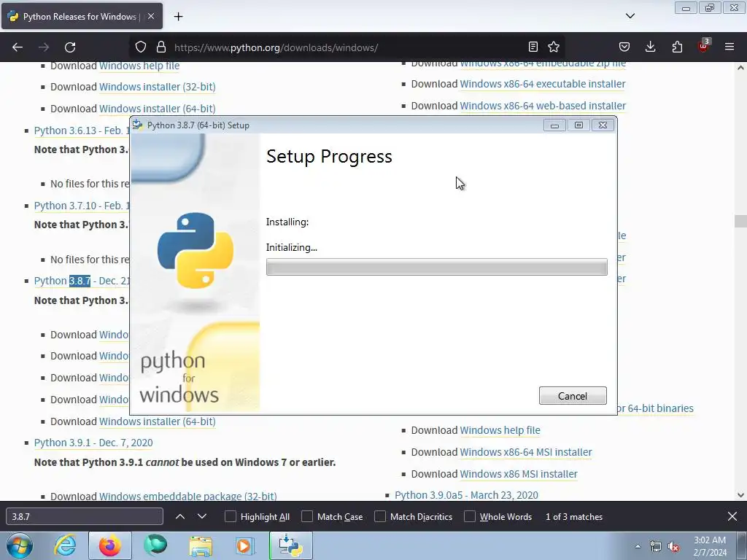Open the Firefox downloads panel
Viewport: 747px width, 560px height.
[650, 47]
